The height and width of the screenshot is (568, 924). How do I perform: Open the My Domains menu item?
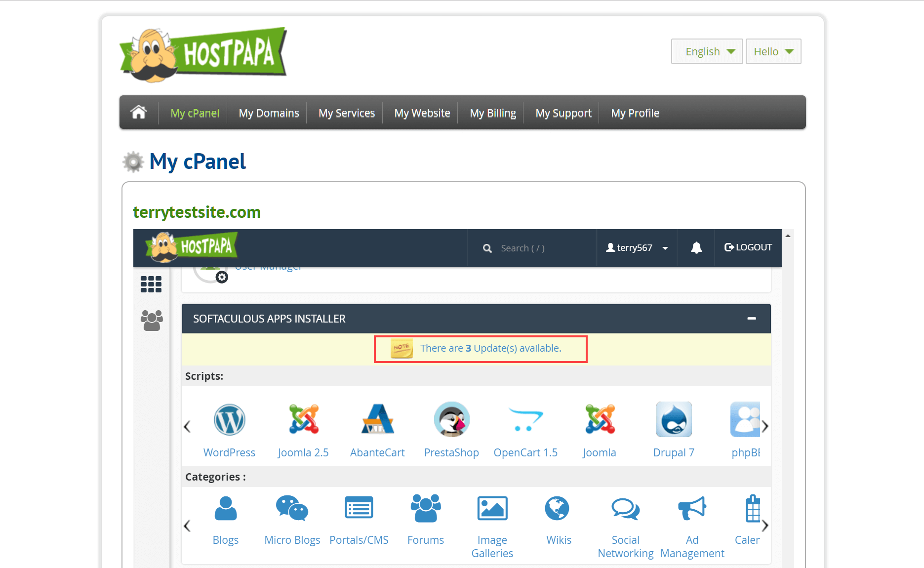click(269, 113)
